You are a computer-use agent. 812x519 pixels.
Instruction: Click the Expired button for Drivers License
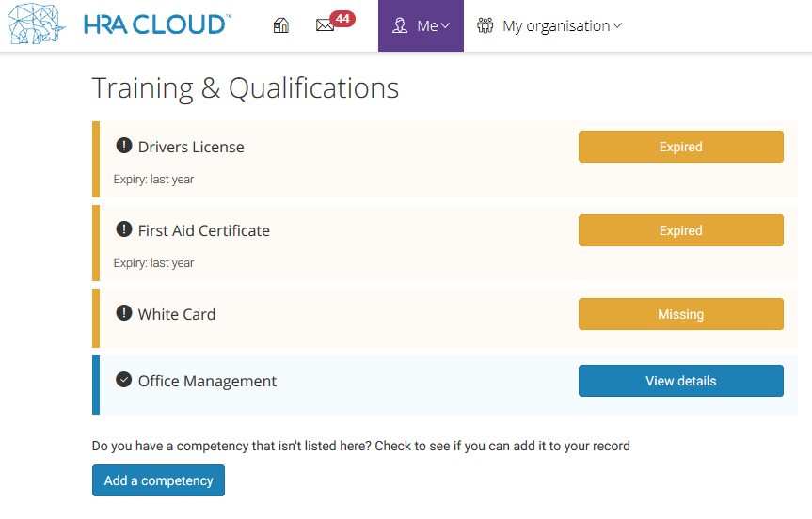[681, 147]
